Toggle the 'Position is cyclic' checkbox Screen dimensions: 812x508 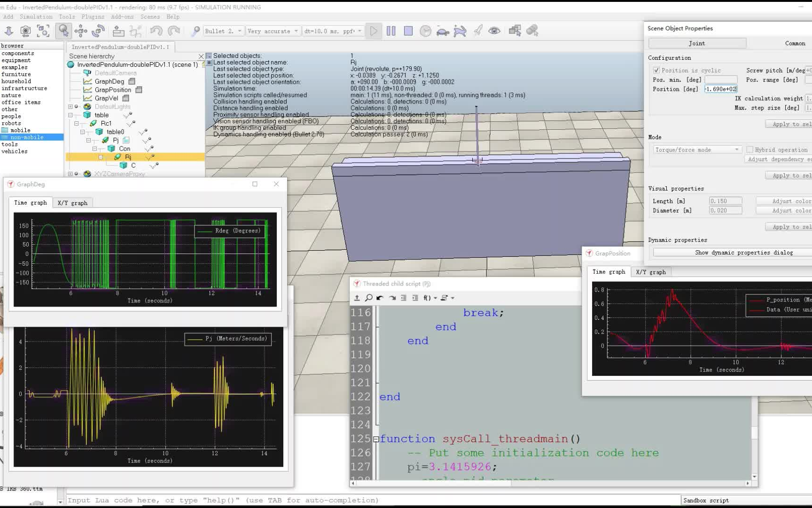pyautogui.click(x=656, y=71)
